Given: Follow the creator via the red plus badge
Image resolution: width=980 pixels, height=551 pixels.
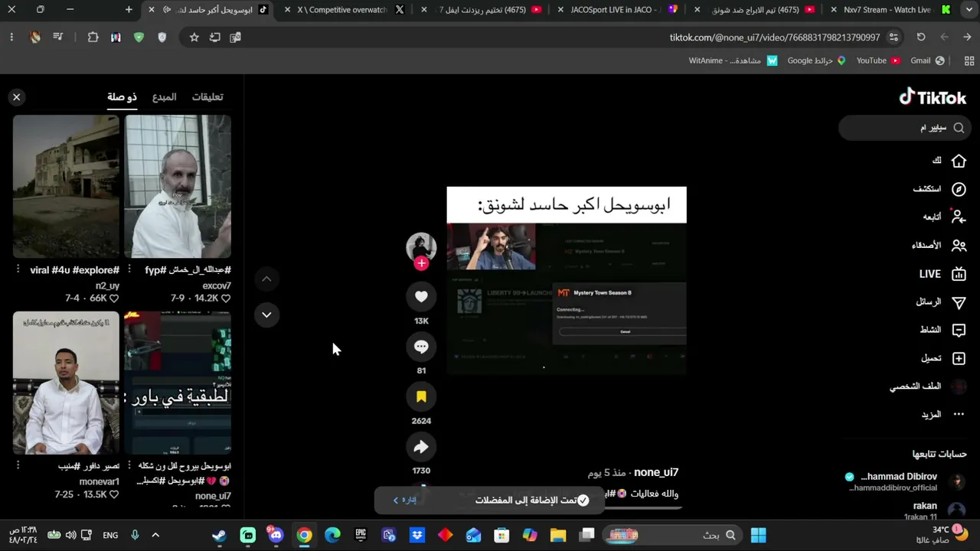Looking at the screenshot, I should (421, 263).
